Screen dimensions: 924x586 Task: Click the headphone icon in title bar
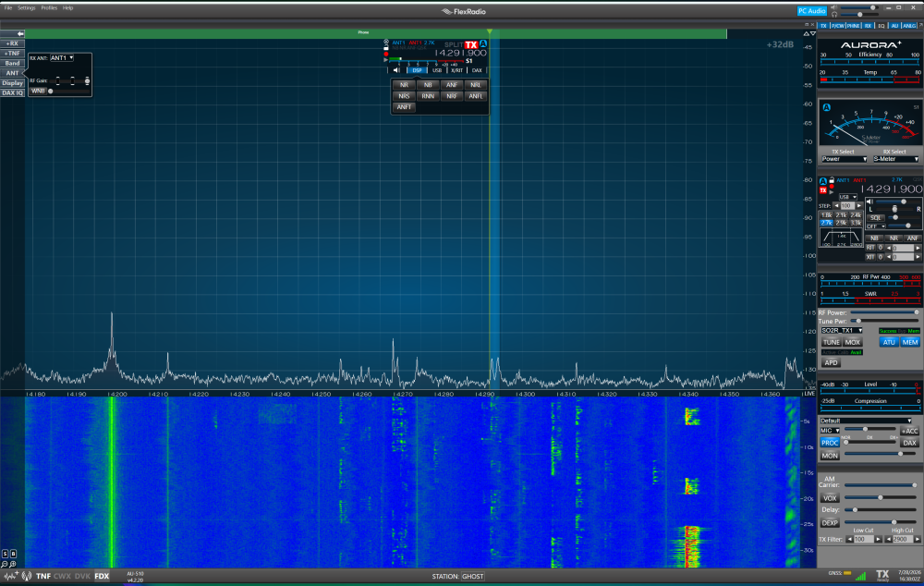834,15
